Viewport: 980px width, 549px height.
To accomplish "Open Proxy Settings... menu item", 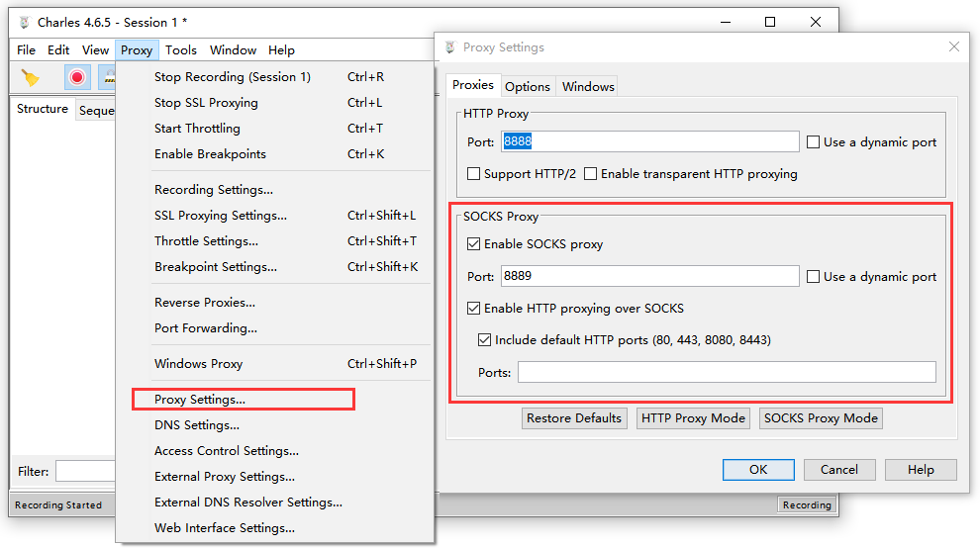I will [x=275, y=399].
